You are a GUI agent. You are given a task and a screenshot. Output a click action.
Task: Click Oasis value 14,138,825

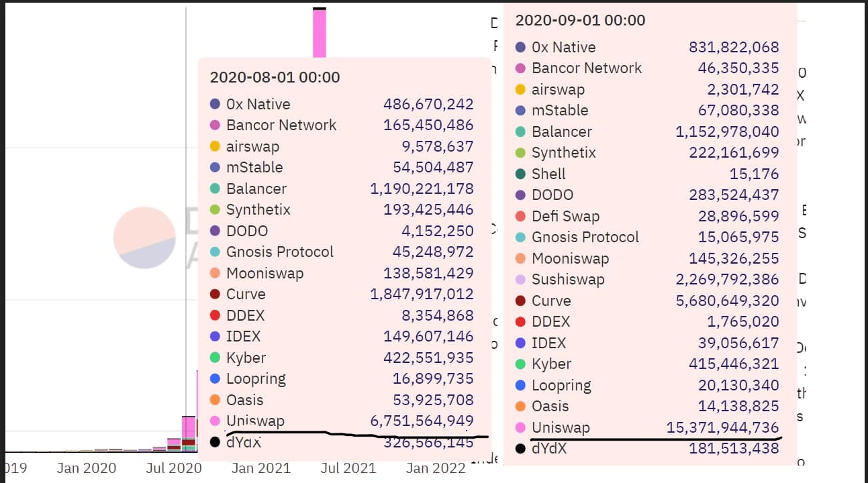[738, 407]
